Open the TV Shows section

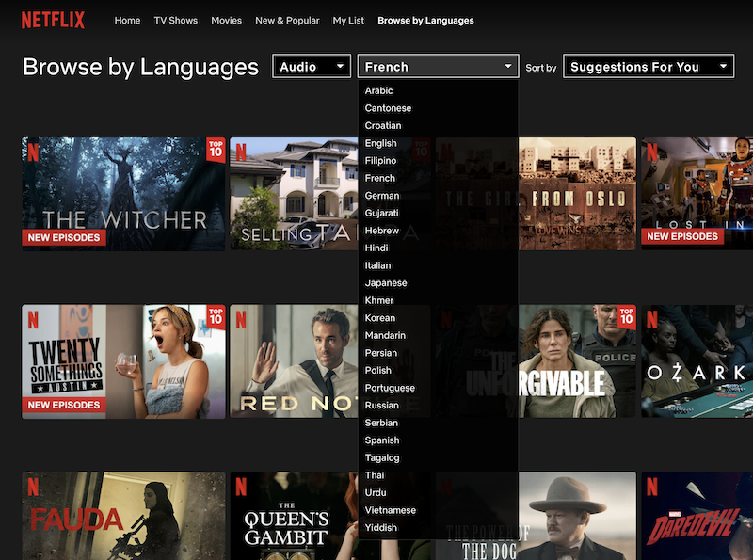point(176,20)
